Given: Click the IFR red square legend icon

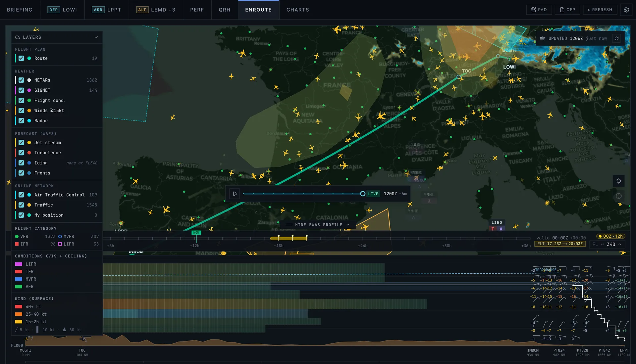Looking at the screenshot, I should click(17, 244).
